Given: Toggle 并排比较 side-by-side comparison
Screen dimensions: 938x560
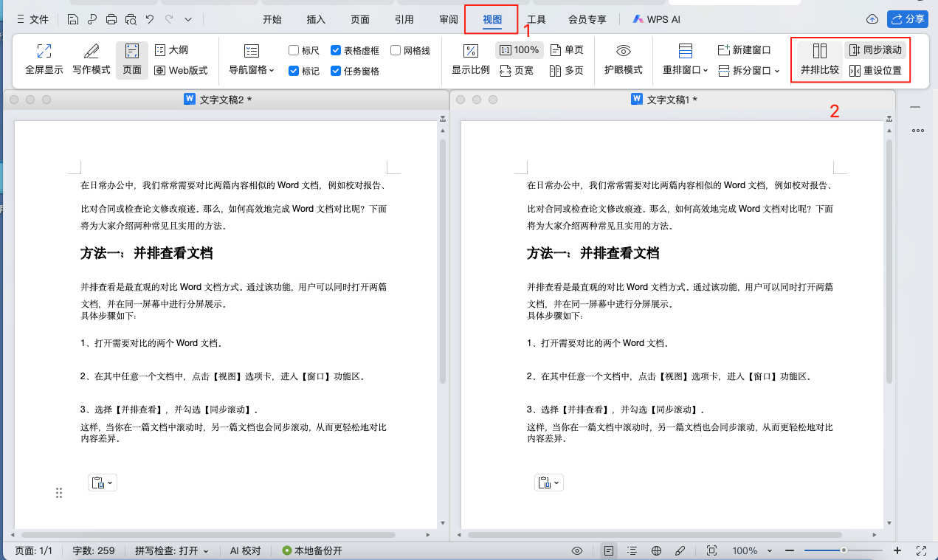Looking at the screenshot, I should click(x=820, y=60).
